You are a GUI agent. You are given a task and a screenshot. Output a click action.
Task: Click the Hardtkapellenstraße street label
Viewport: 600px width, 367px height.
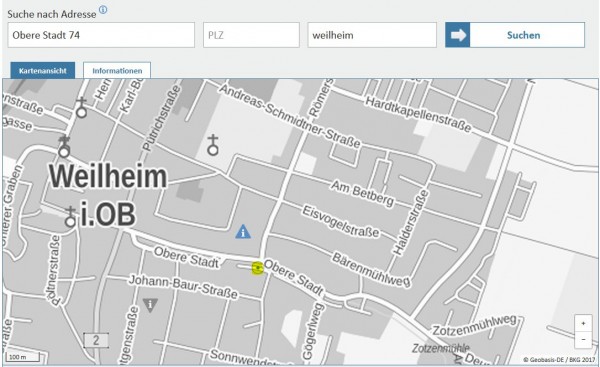(x=418, y=114)
